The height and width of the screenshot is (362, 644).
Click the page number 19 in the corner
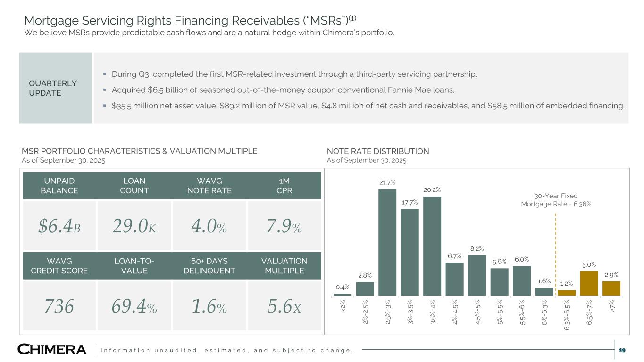pos(622,350)
